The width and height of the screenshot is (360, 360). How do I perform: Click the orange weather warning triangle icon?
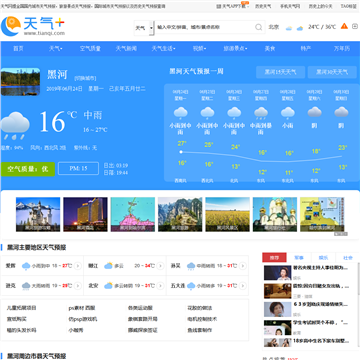pos(344,26)
